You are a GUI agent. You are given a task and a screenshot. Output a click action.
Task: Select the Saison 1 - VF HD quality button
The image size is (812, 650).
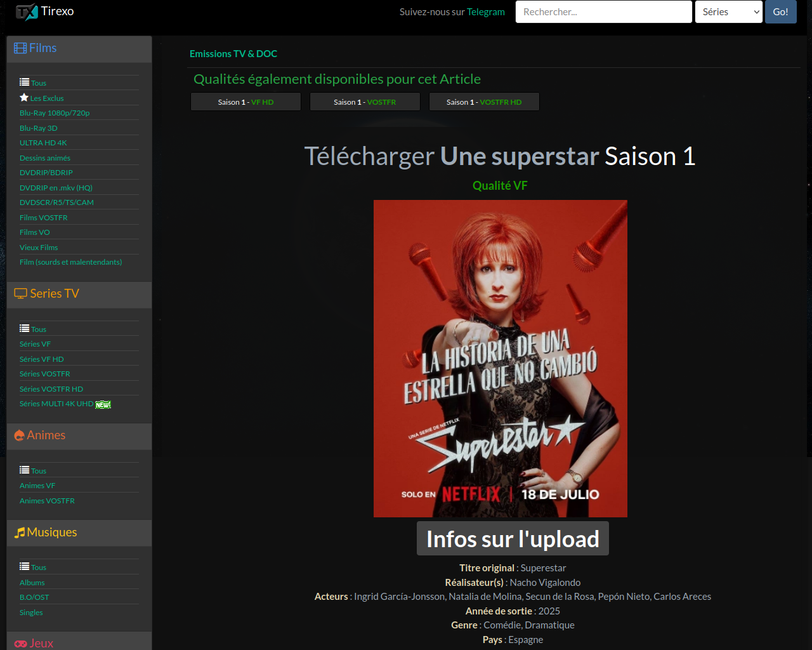click(x=246, y=102)
